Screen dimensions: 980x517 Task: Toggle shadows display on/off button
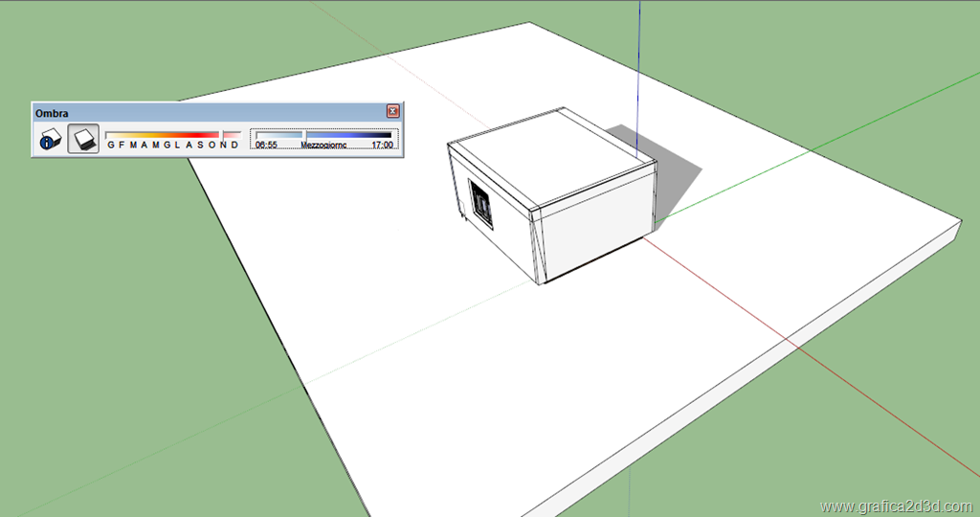click(x=83, y=140)
